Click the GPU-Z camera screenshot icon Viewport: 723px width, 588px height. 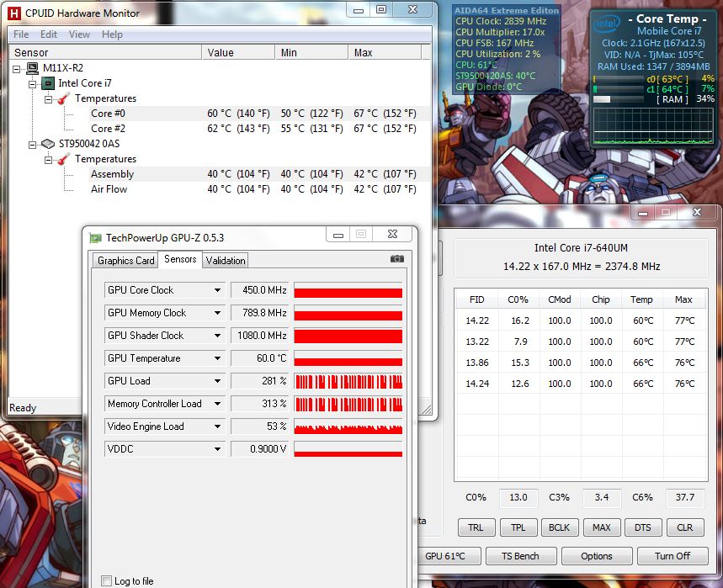point(397,259)
